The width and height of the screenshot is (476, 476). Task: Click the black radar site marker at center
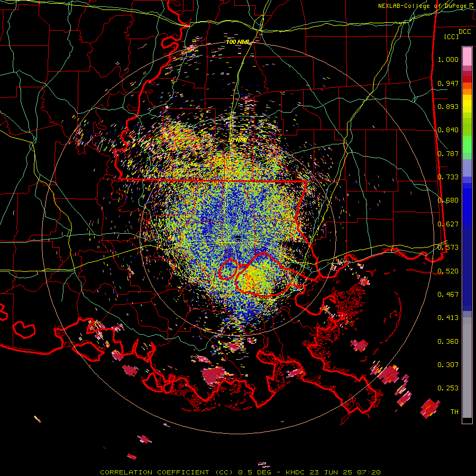[x=238, y=237]
